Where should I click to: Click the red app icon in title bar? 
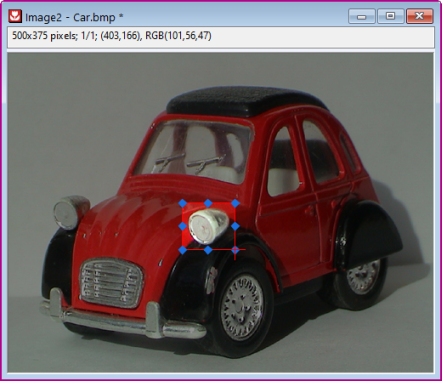pos(15,16)
